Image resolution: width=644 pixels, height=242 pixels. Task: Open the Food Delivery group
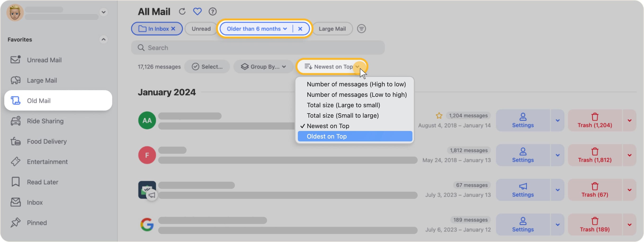point(46,141)
